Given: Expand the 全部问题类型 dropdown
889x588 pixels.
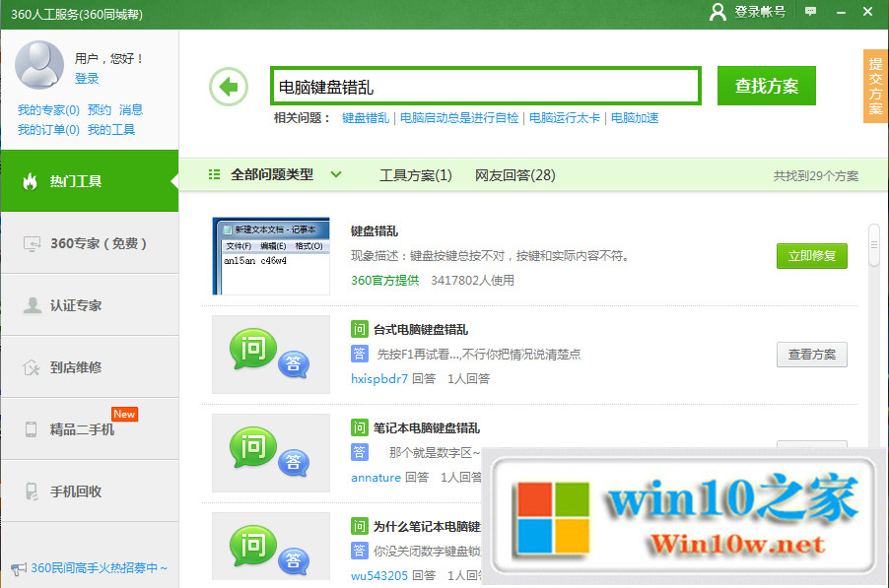Looking at the screenshot, I should [x=336, y=174].
